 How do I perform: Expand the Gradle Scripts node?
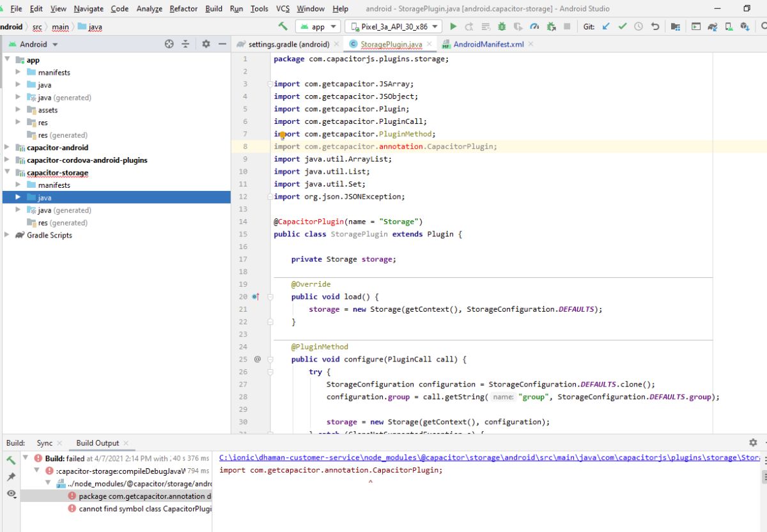(x=7, y=235)
